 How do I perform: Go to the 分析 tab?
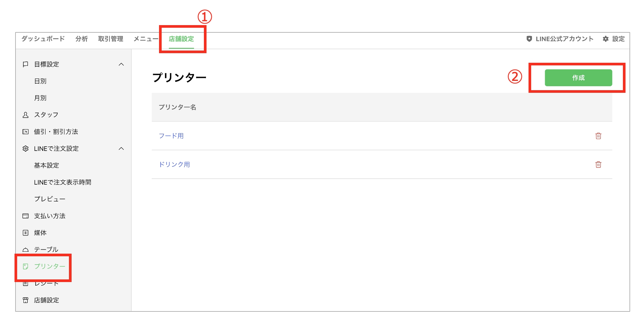tap(81, 39)
